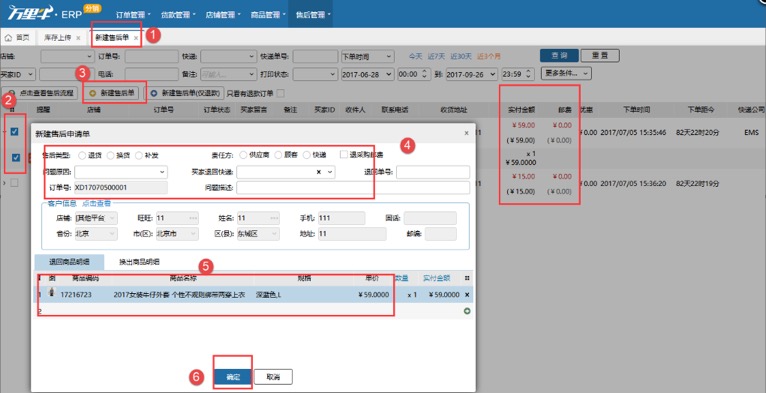Click the 新建售后单(仅退款) button
Viewport: 766px width, 393px height.
186,93
